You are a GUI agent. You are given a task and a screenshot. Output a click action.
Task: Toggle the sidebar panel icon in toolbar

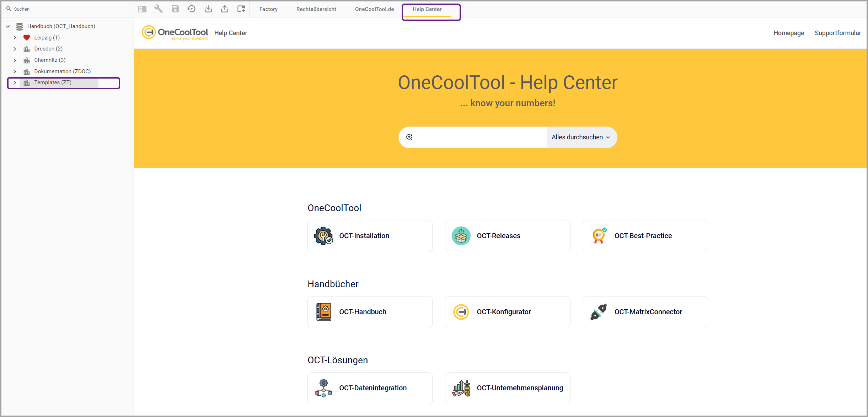[x=142, y=9]
